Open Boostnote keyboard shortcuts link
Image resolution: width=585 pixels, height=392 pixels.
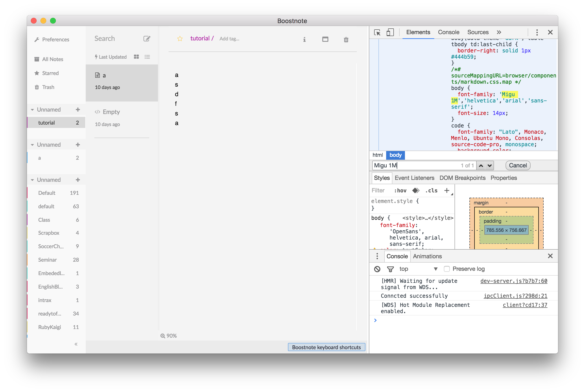(x=326, y=347)
